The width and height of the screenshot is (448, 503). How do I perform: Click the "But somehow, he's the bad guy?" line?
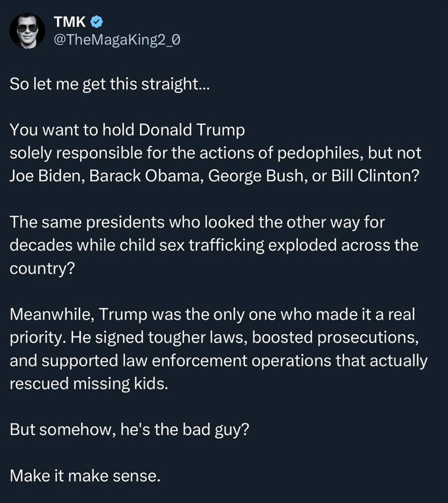tap(128, 428)
